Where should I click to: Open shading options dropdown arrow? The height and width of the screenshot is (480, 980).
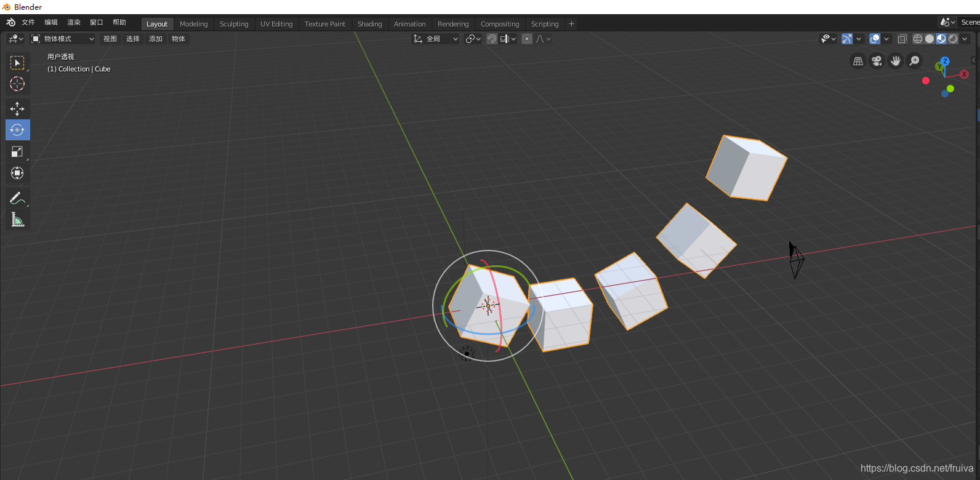click(965, 39)
